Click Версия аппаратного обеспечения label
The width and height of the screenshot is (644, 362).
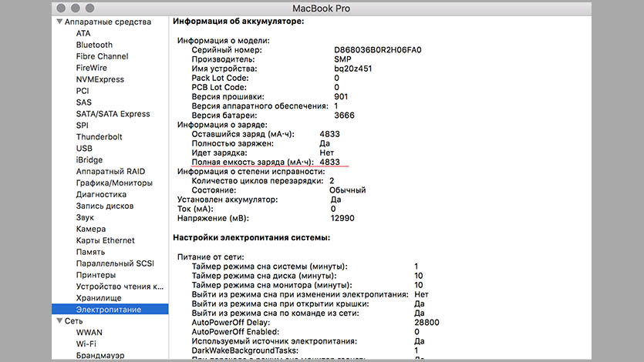point(260,106)
